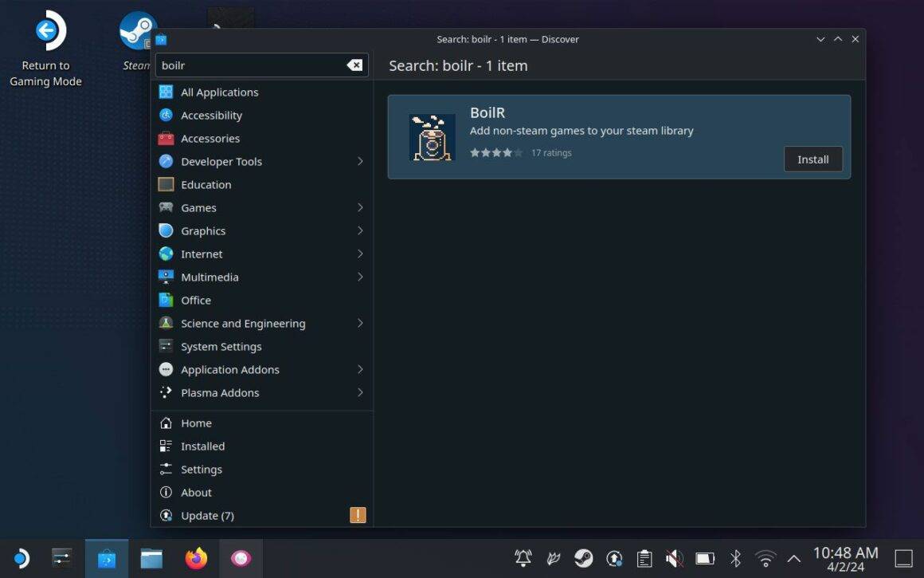Open Discover Settings page
This screenshot has width=924, height=578.
(261, 470)
